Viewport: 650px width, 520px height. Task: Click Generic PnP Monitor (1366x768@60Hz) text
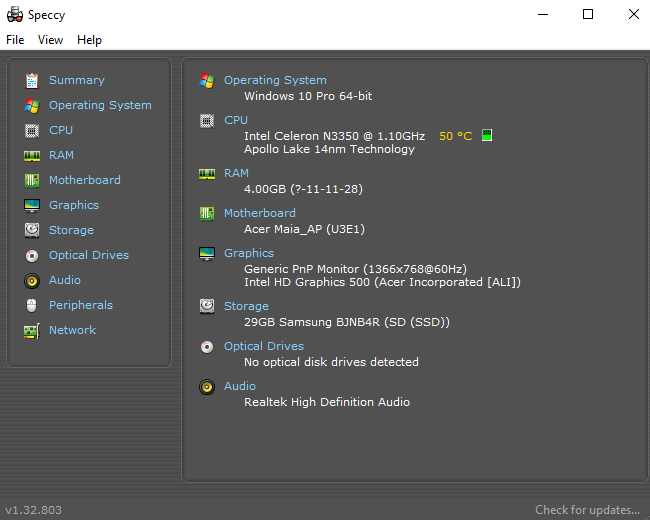[x=355, y=269]
